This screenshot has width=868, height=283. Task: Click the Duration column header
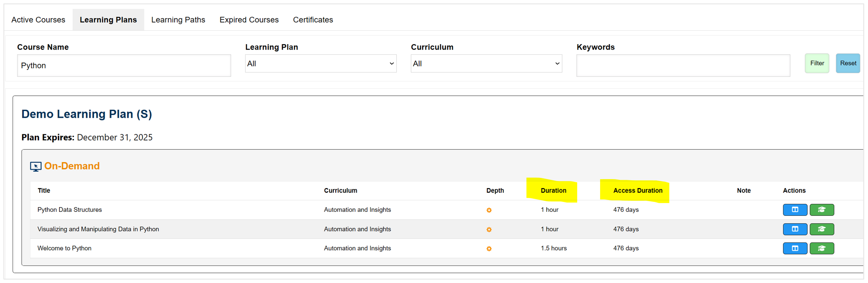click(553, 191)
